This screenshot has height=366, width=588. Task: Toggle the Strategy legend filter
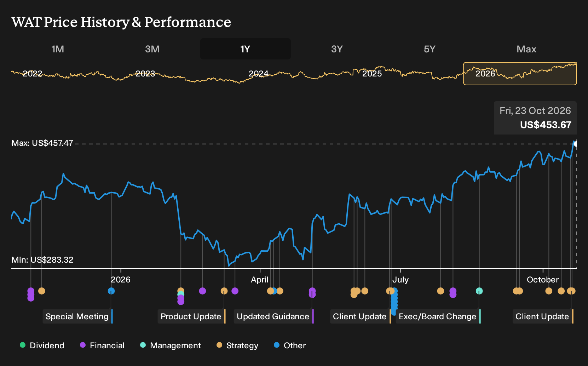tap(237, 345)
